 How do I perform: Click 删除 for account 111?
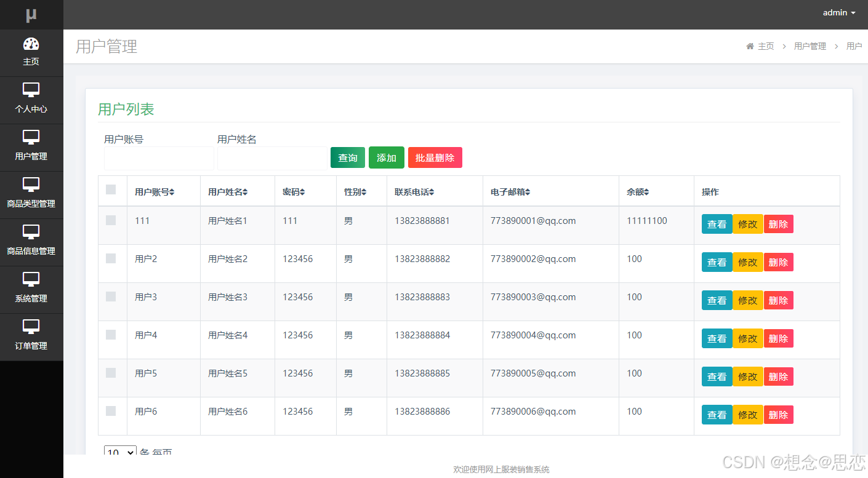tap(779, 224)
